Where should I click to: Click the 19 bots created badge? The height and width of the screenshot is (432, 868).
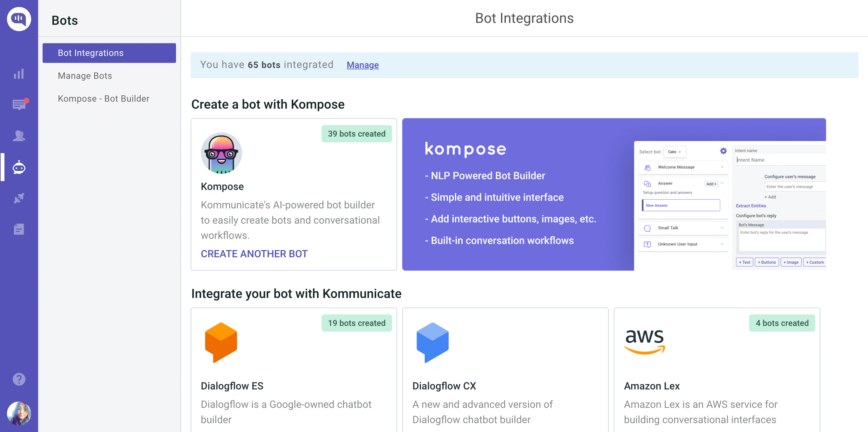(x=356, y=323)
